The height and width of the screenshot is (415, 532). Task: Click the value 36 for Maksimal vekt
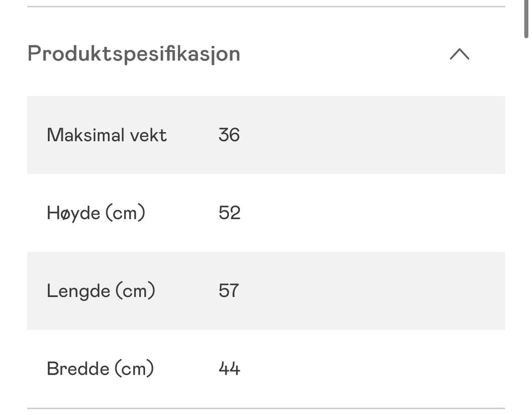[x=229, y=135]
